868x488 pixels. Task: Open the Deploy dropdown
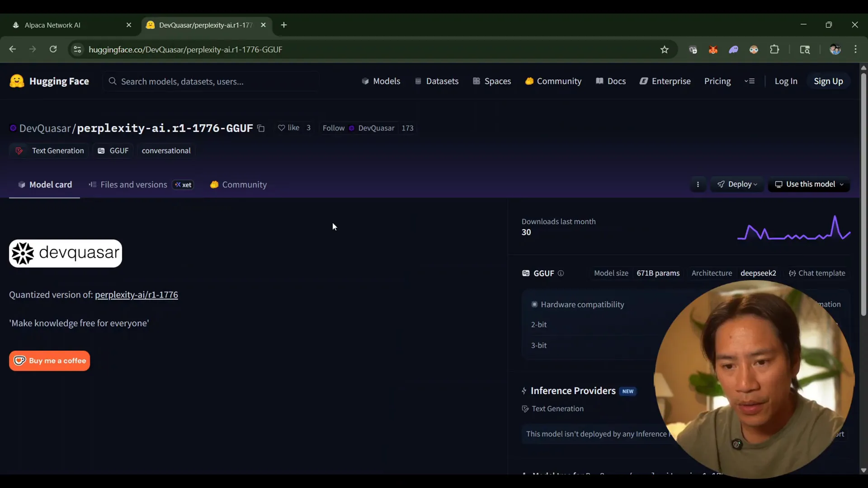click(x=737, y=184)
